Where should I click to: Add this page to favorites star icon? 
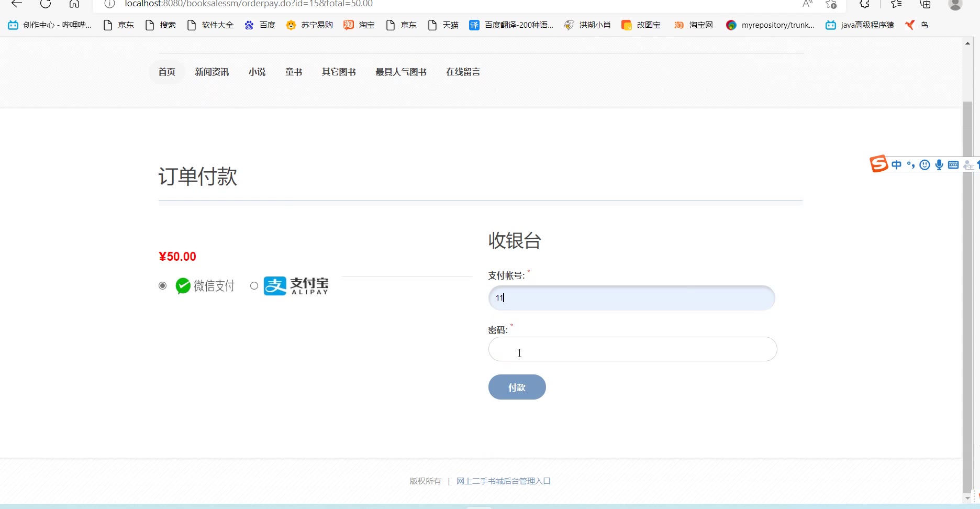pos(831,4)
